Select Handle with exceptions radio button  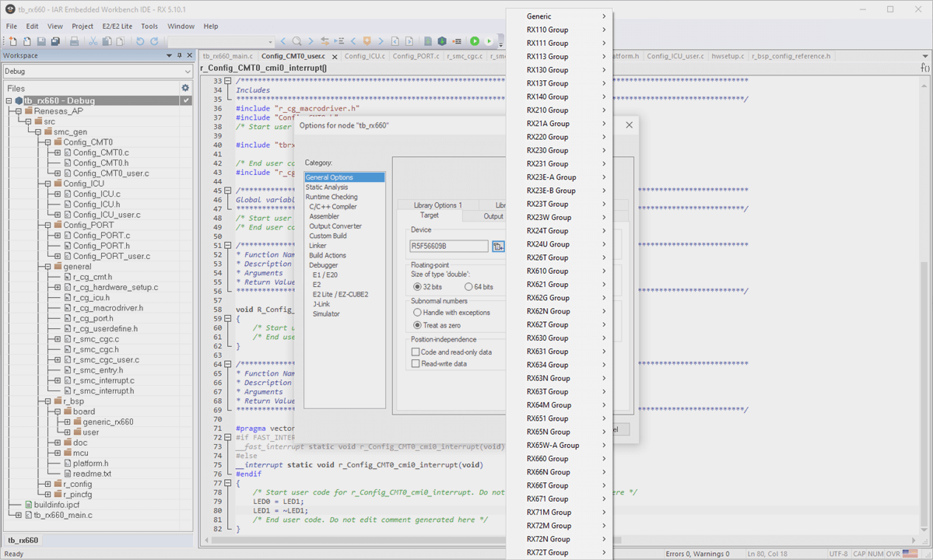pyautogui.click(x=417, y=312)
